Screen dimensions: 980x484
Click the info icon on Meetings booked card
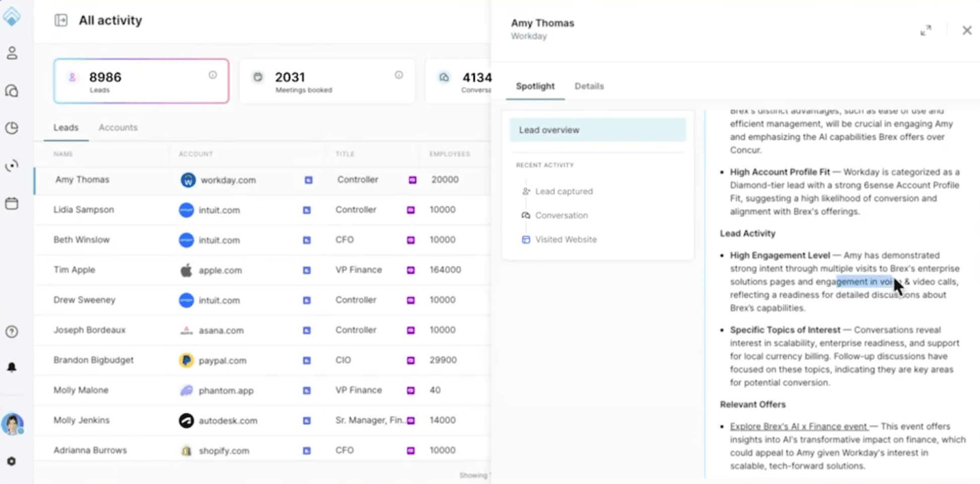tap(399, 75)
